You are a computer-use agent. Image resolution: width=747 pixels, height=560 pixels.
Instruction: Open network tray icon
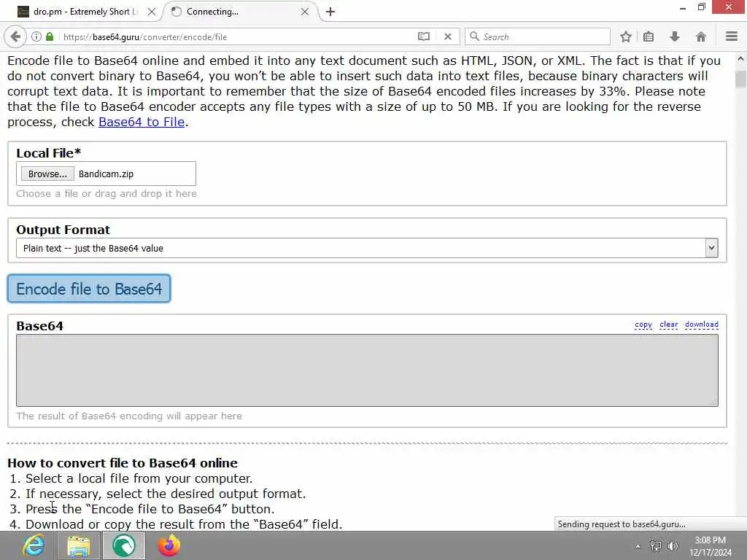click(x=656, y=546)
